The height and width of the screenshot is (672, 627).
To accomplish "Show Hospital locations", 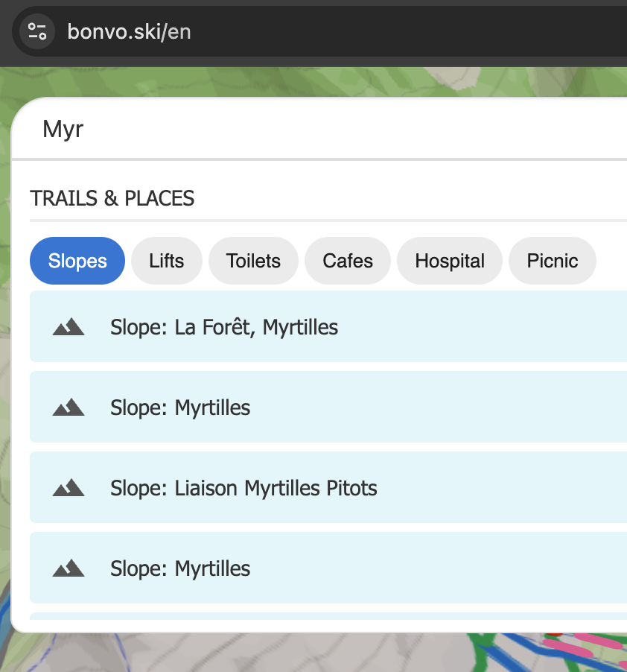I will click(449, 261).
